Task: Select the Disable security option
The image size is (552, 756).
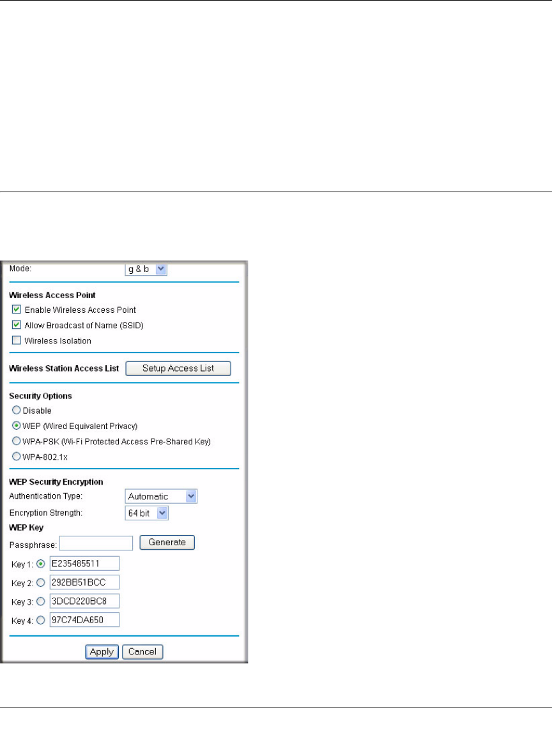Action: pos(17,411)
